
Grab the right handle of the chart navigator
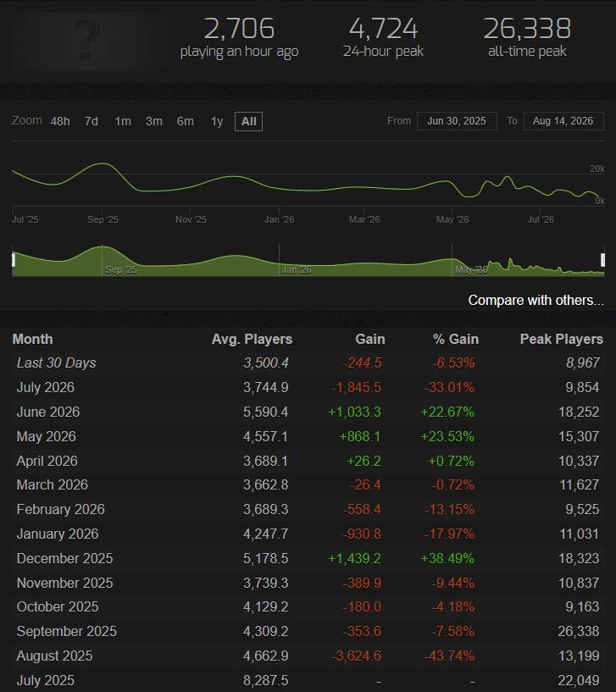pos(602,259)
